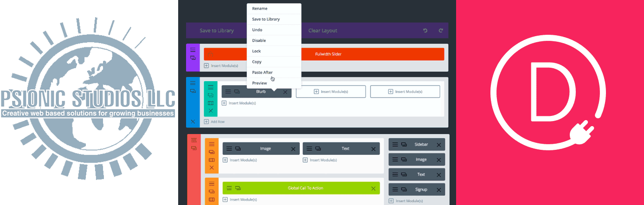Remove the left Image module
Screen dimensions: 644x205
(x=293, y=149)
